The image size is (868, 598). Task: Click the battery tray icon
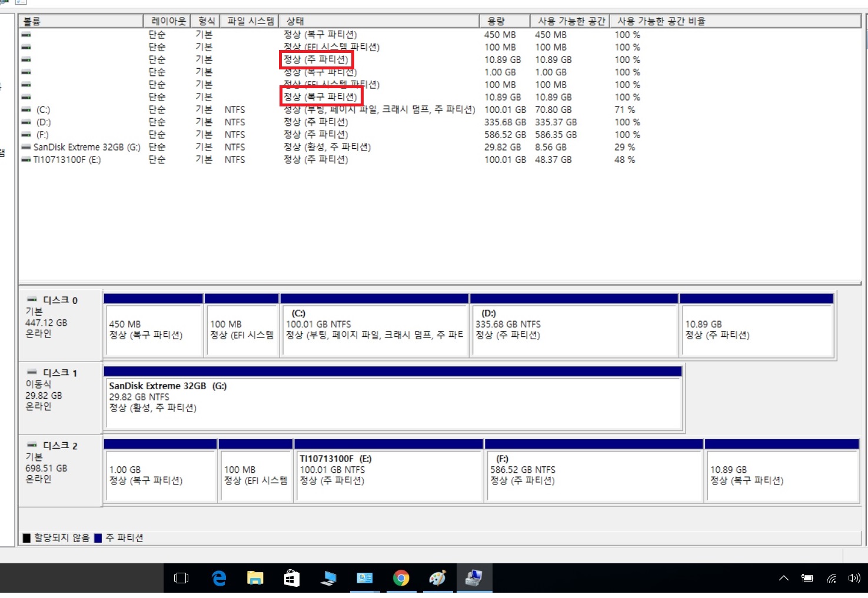click(x=807, y=578)
